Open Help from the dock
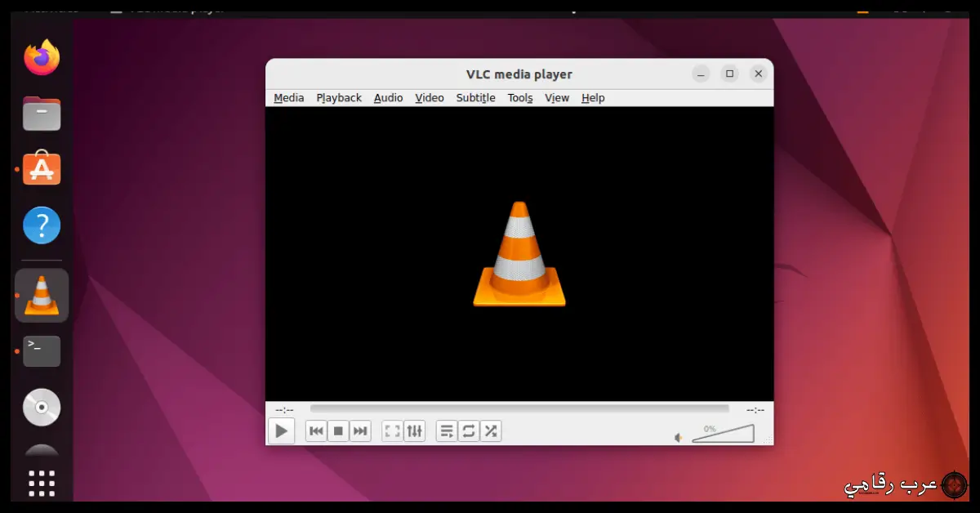Viewport: 980px width, 513px height. tap(42, 225)
